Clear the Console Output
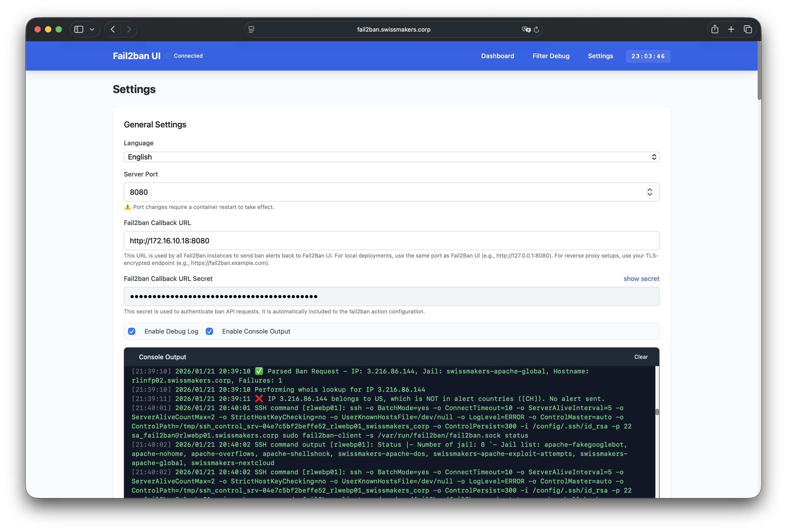This screenshot has width=787, height=532. tap(641, 357)
